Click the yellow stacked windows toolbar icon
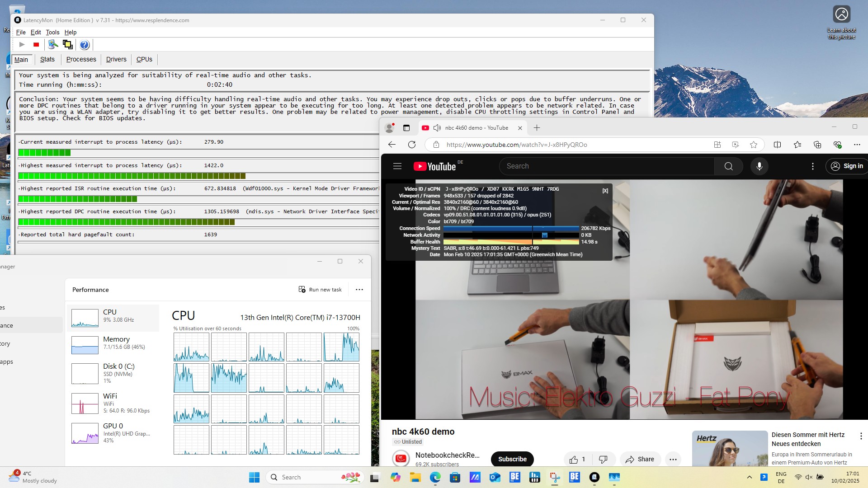 68,45
